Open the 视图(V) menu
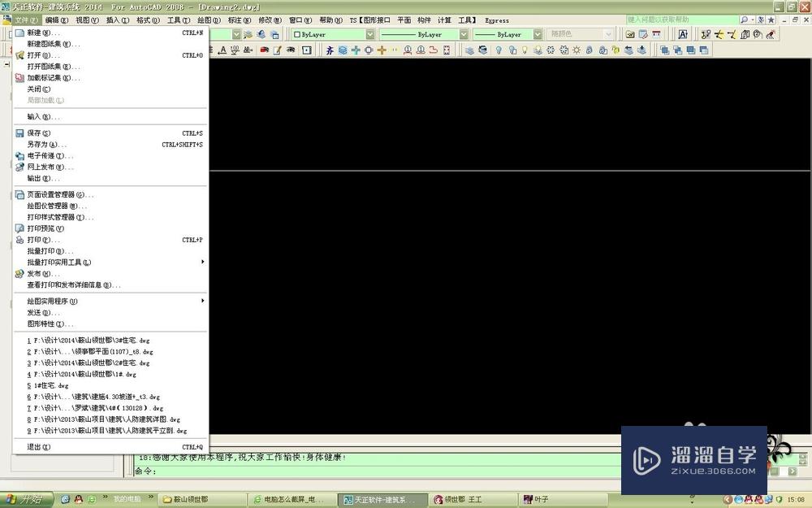 click(87, 20)
